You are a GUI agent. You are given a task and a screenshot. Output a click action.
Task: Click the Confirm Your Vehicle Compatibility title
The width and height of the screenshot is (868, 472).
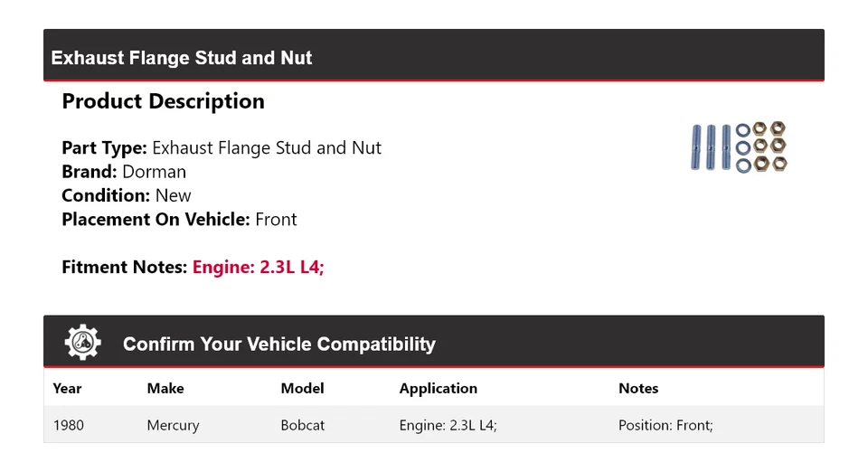tap(278, 345)
